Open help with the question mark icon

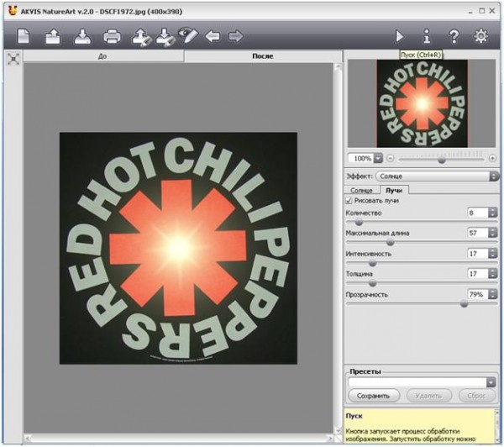tap(454, 36)
